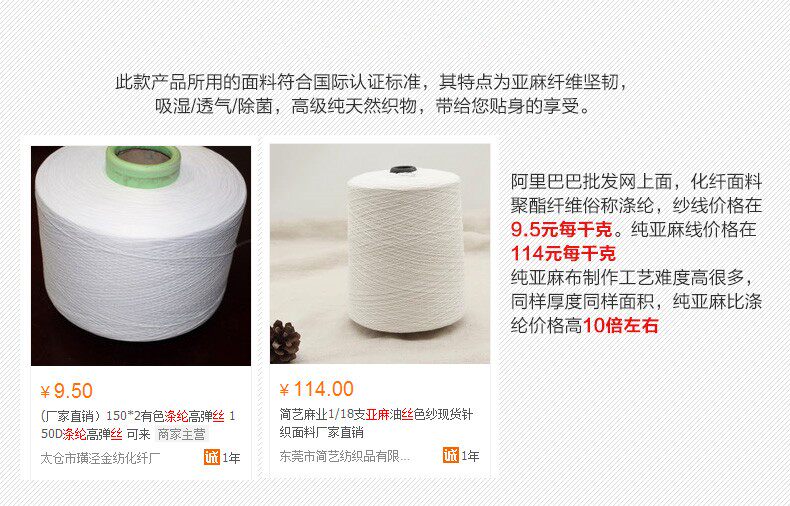Open the linen yarn cone photo

coord(380,254)
